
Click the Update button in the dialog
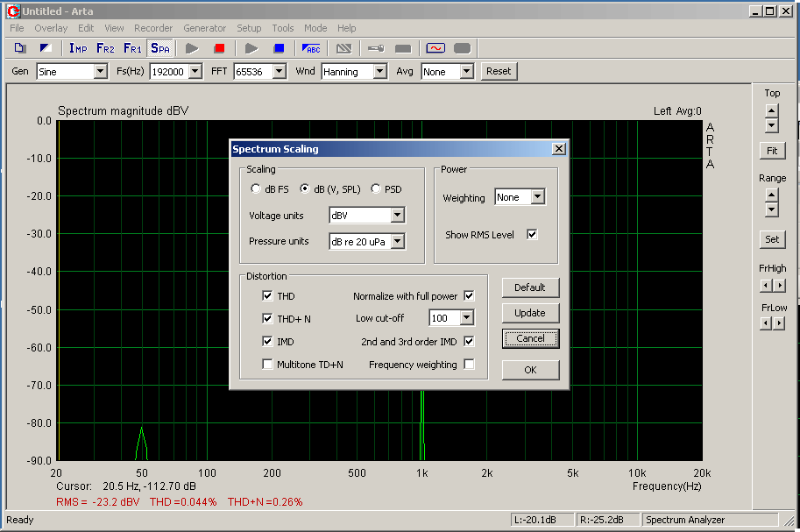(x=530, y=313)
